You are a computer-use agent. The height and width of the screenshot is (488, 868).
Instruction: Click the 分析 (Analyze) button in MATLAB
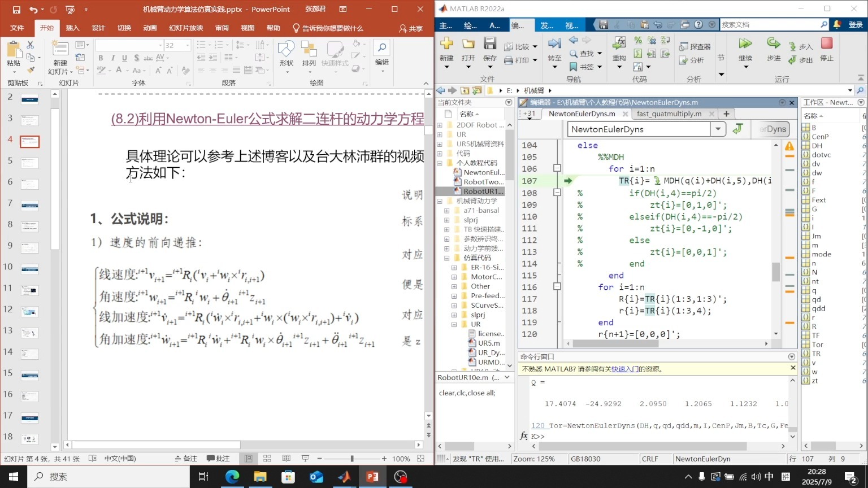[692, 60]
